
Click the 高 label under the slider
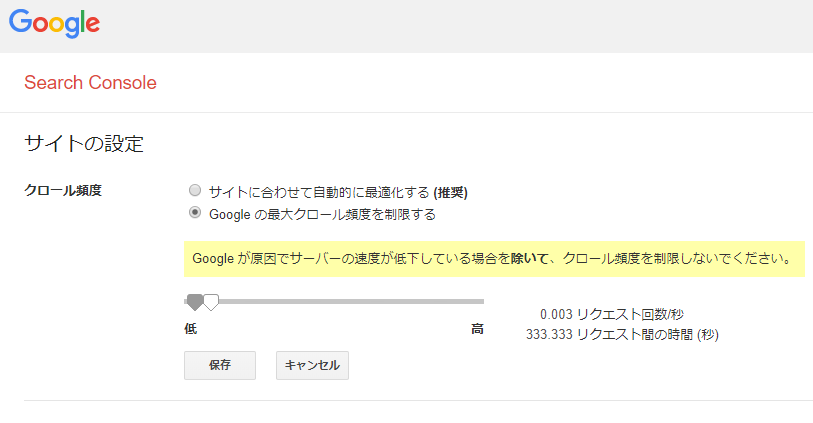[477, 329]
